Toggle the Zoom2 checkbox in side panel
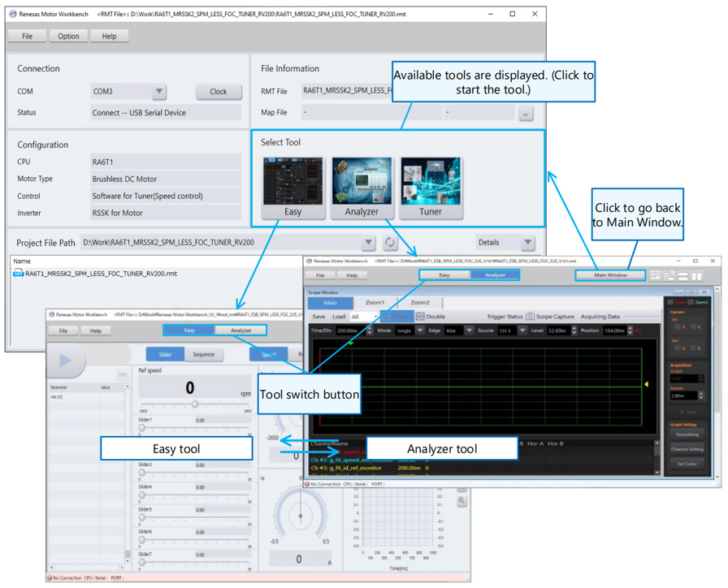Screen dimensions: 728x588 tap(691, 302)
